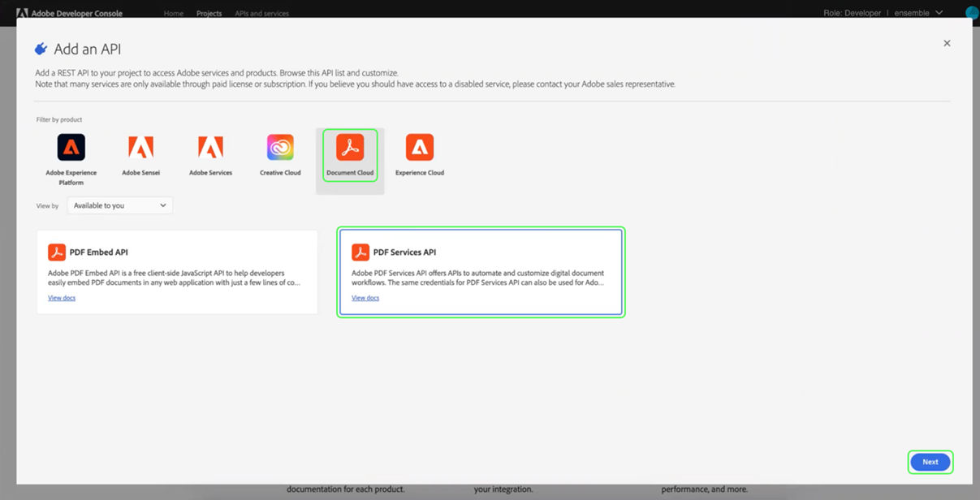
Task: Select the Document Cloud product icon
Action: (x=350, y=147)
